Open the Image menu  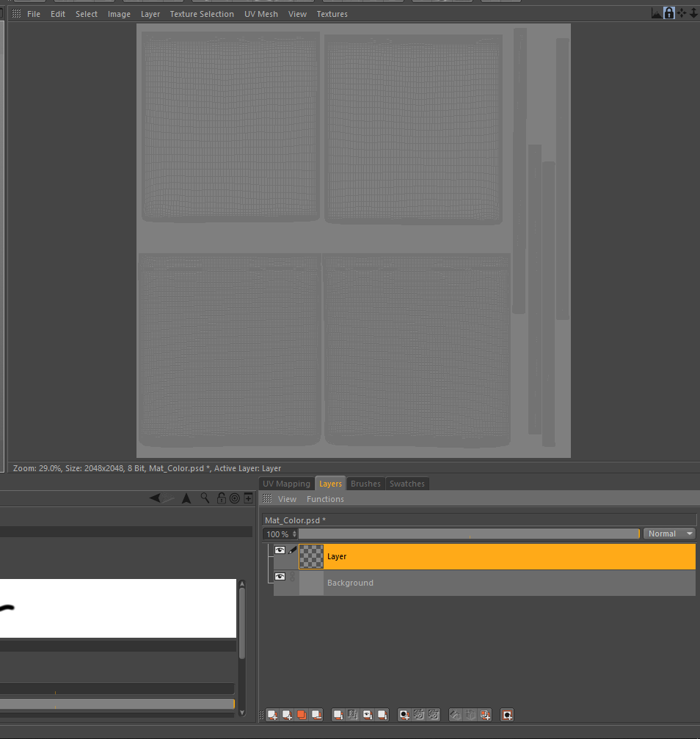(x=119, y=14)
